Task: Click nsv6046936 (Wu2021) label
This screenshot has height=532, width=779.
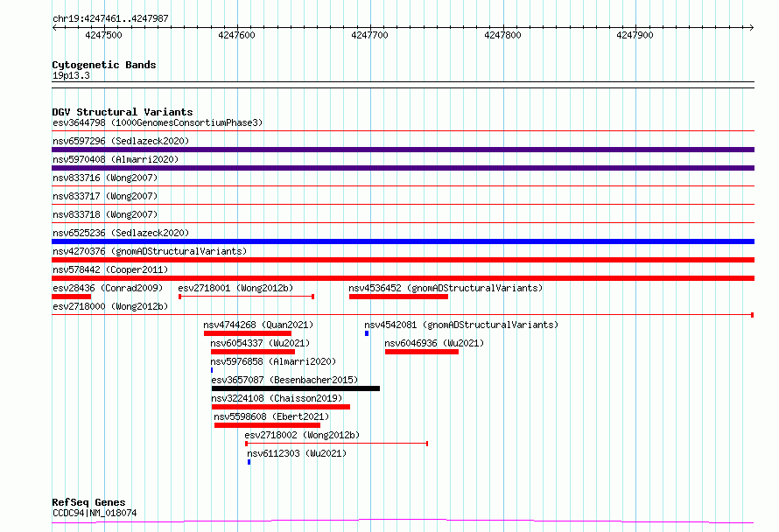Action: [434, 343]
